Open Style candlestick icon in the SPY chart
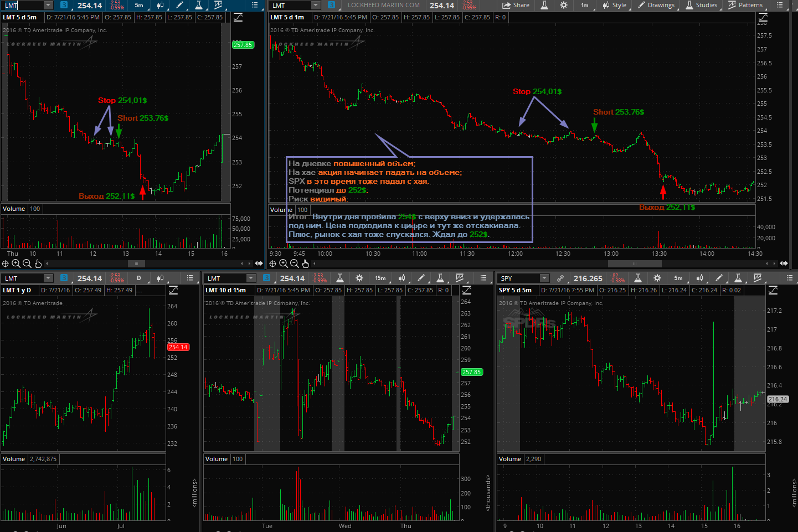The height and width of the screenshot is (532, 798). point(699,278)
